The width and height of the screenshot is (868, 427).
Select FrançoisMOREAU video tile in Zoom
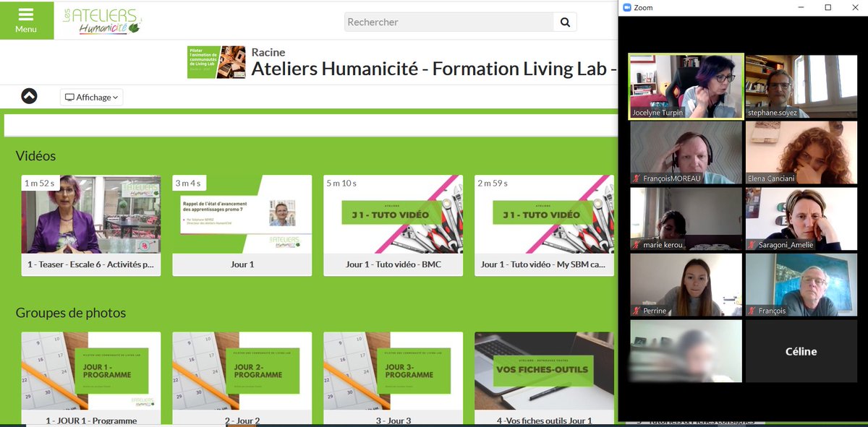pyautogui.click(x=686, y=152)
